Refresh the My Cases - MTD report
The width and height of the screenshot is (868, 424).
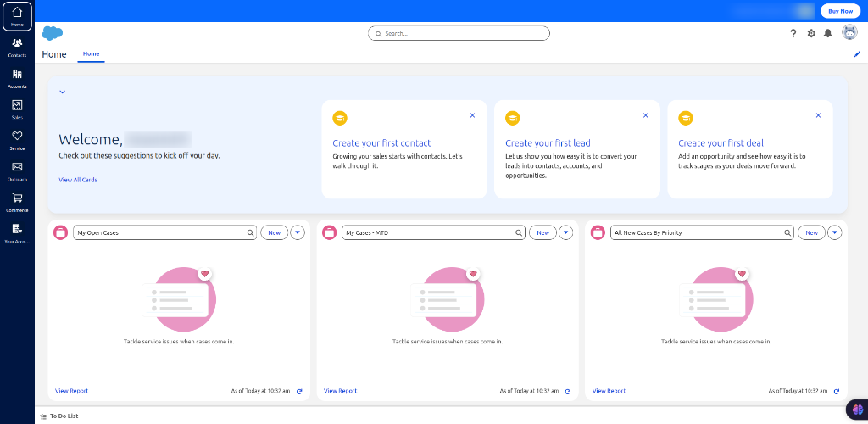point(567,391)
